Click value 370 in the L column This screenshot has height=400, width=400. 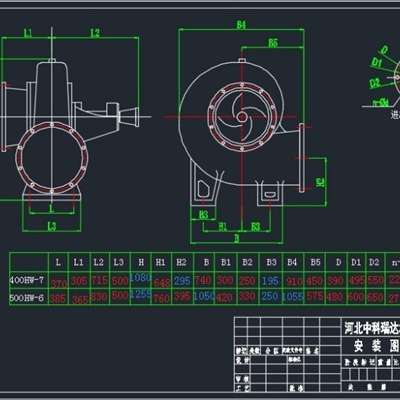click(59, 284)
